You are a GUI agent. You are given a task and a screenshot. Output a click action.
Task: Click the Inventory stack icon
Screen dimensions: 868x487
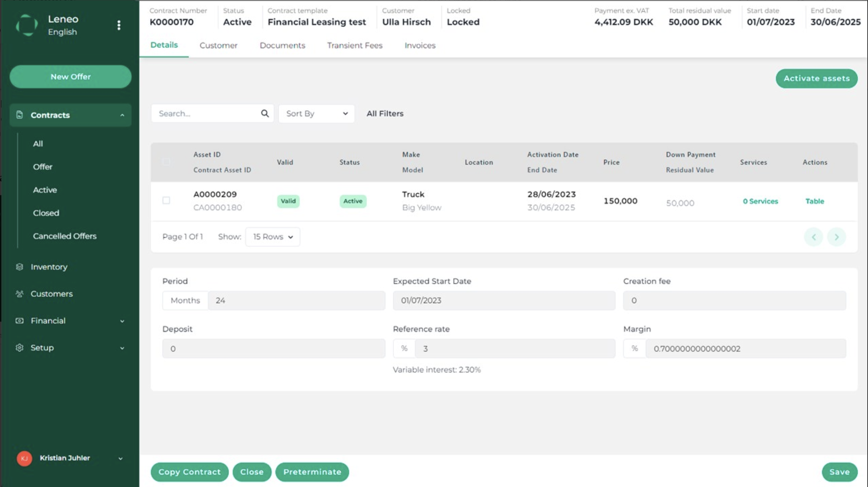click(x=20, y=267)
